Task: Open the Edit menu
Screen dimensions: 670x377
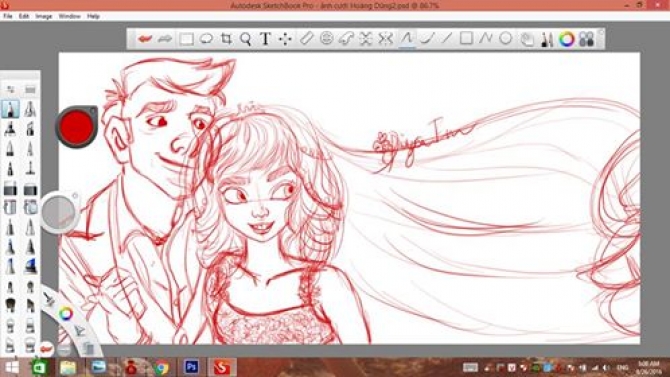Action: (x=24, y=16)
